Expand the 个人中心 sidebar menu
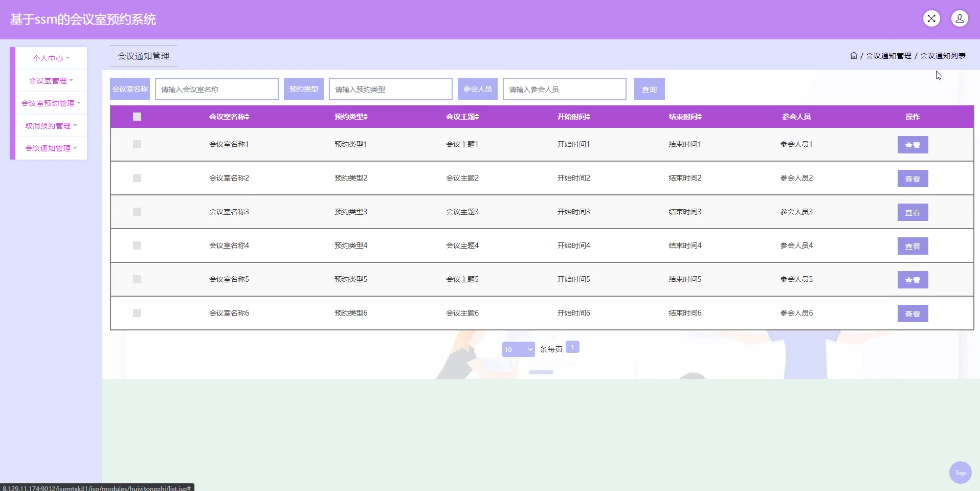 pos(51,58)
